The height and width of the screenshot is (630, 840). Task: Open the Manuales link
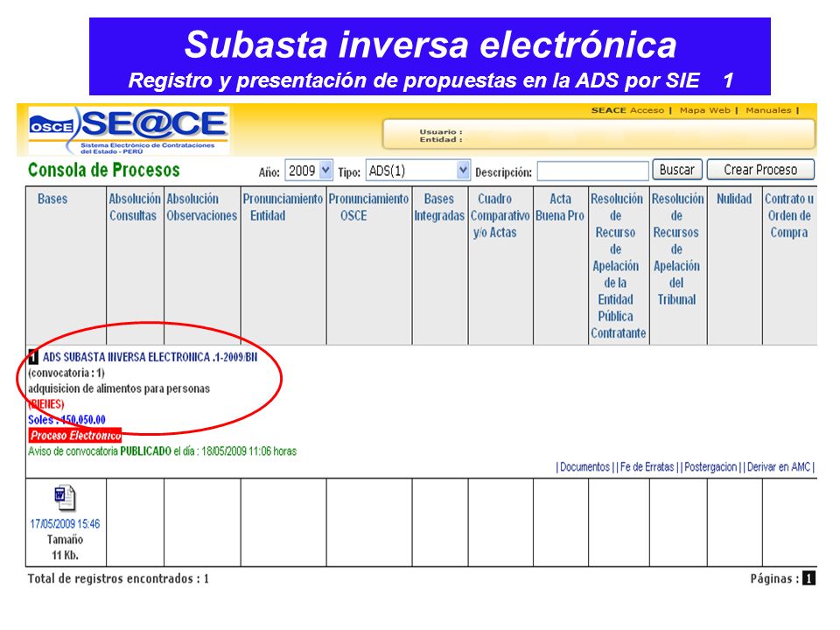click(768, 110)
